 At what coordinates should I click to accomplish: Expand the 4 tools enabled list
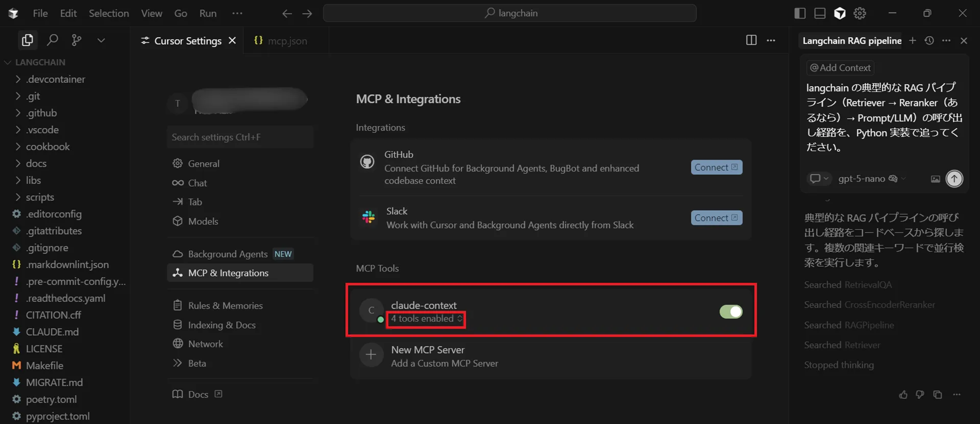tap(426, 319)
